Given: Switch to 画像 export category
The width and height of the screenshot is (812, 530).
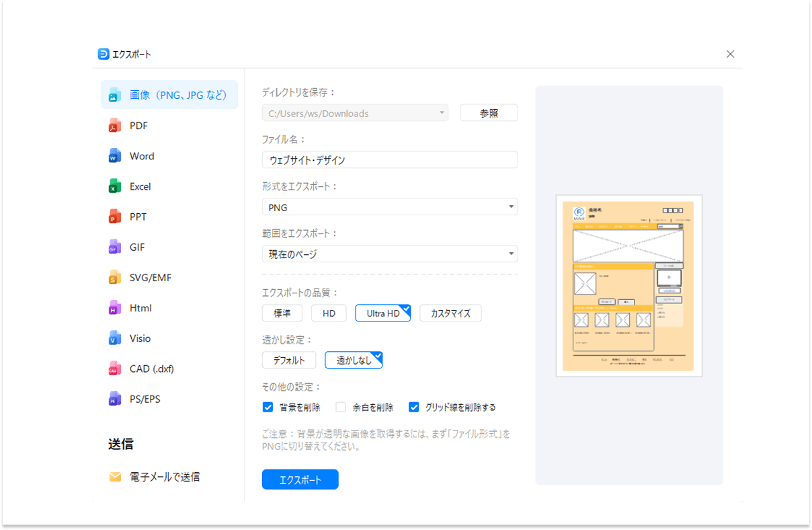Looking at the screenshot, I should click(x=169, y=94).
